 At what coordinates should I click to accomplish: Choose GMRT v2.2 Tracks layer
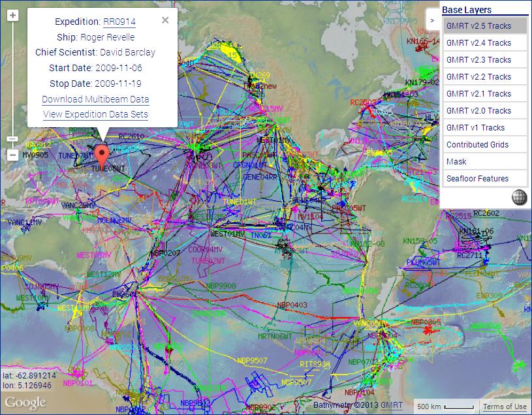(485, 77)
